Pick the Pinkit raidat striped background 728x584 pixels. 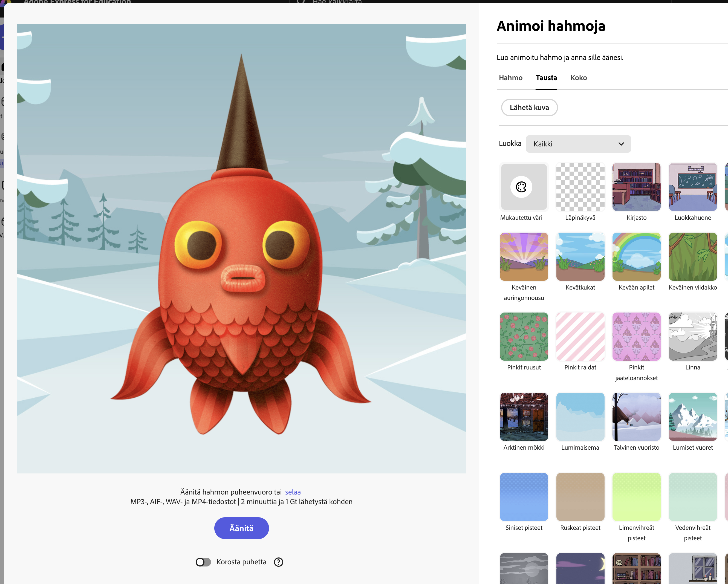(x=580, y=337)
